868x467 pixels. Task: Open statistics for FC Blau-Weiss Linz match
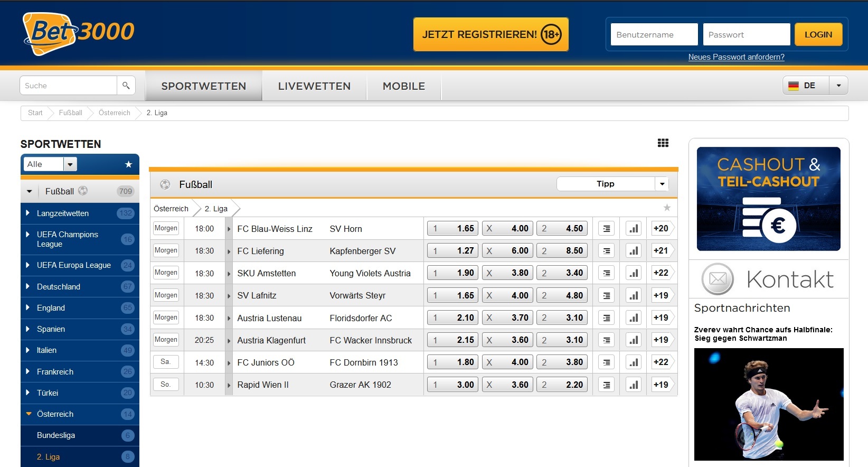(633, 229)
